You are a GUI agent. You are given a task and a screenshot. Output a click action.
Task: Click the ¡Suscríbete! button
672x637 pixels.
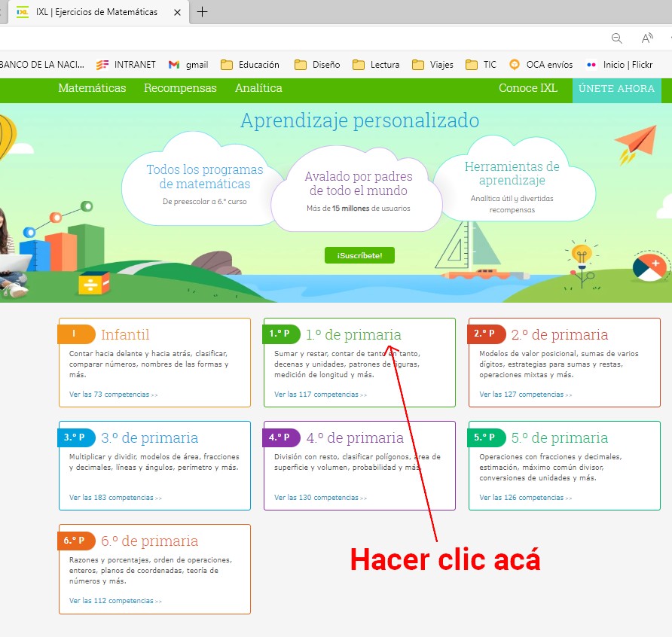359,255
